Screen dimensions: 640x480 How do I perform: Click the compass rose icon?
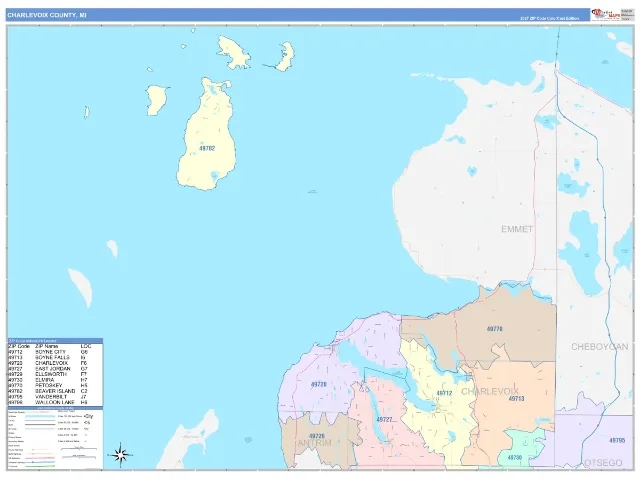(121, 455)
